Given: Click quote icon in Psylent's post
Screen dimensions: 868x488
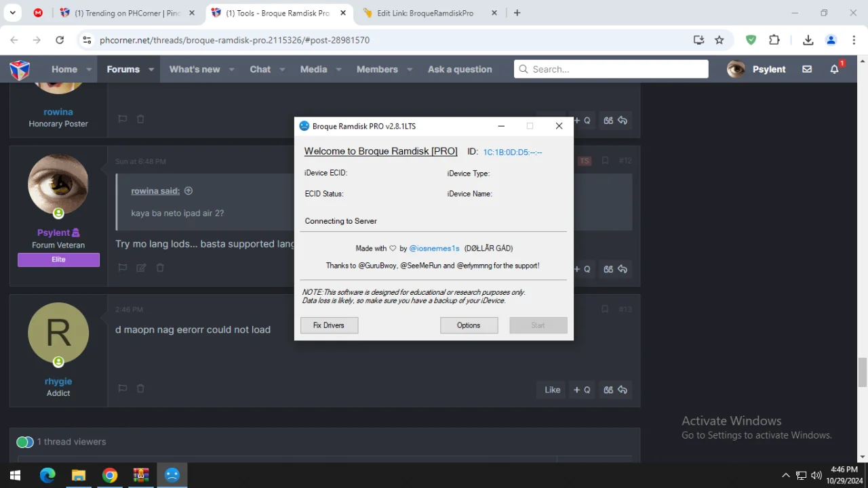Looking at the screenshot, I should pyautogui.click(x=608, y=269).
